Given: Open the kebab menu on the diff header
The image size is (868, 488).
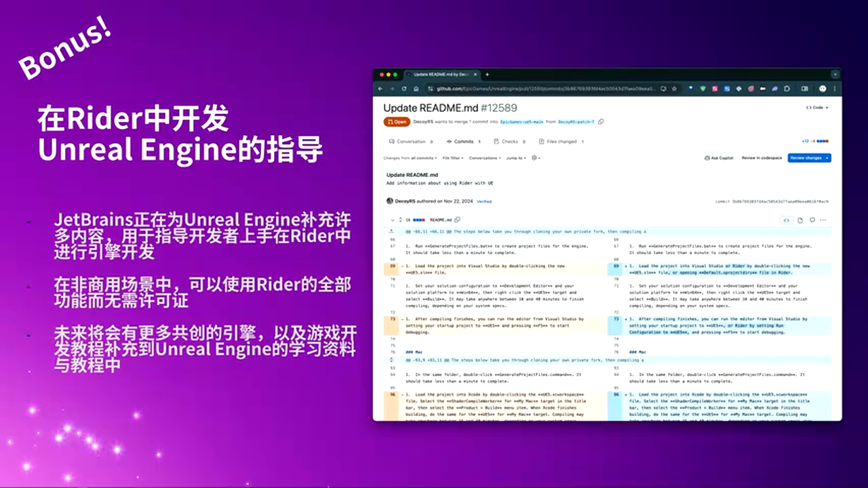Looking at the screenshot, I should pos(823,220).
